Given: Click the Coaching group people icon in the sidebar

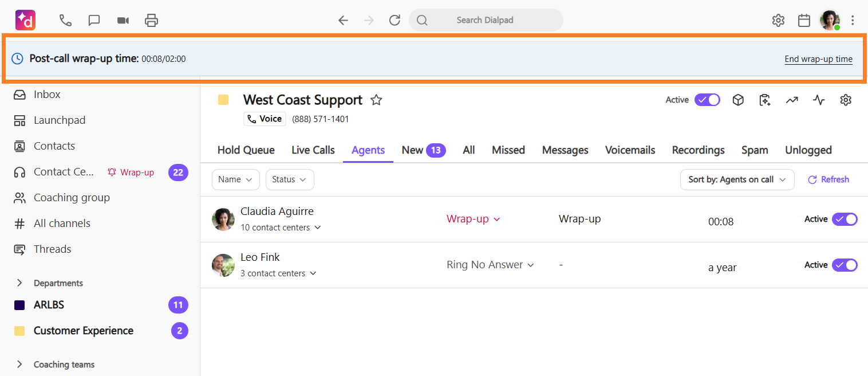Looking at the screenshot, I should (x=20, y=198).
